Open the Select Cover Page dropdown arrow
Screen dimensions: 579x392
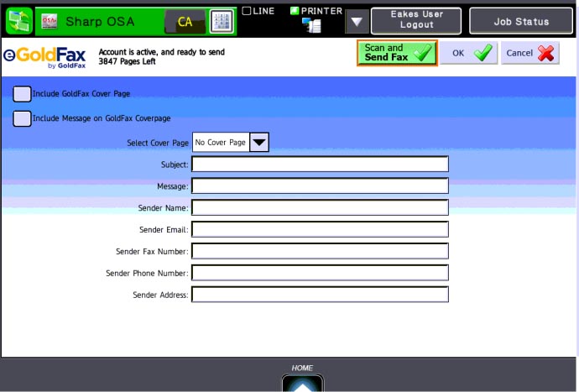click(x=259, y=142)
